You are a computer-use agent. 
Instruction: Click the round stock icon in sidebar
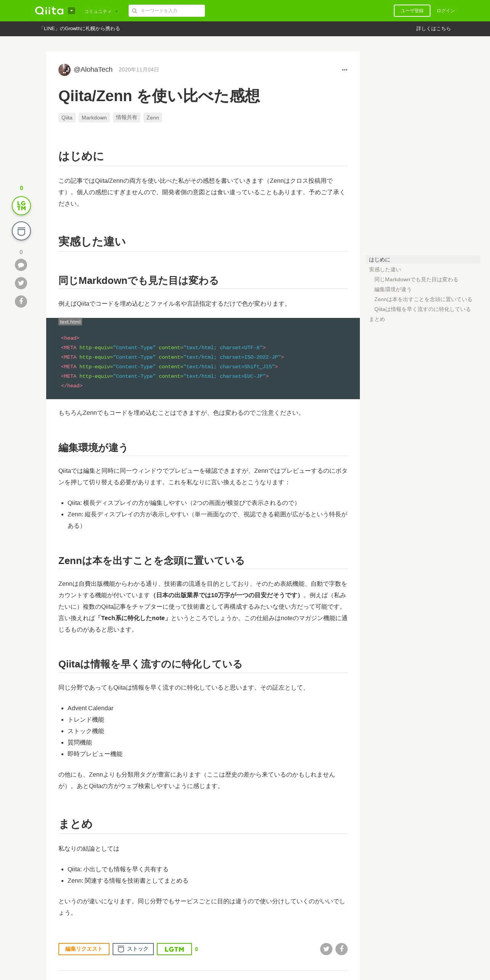tap(21, 231)
